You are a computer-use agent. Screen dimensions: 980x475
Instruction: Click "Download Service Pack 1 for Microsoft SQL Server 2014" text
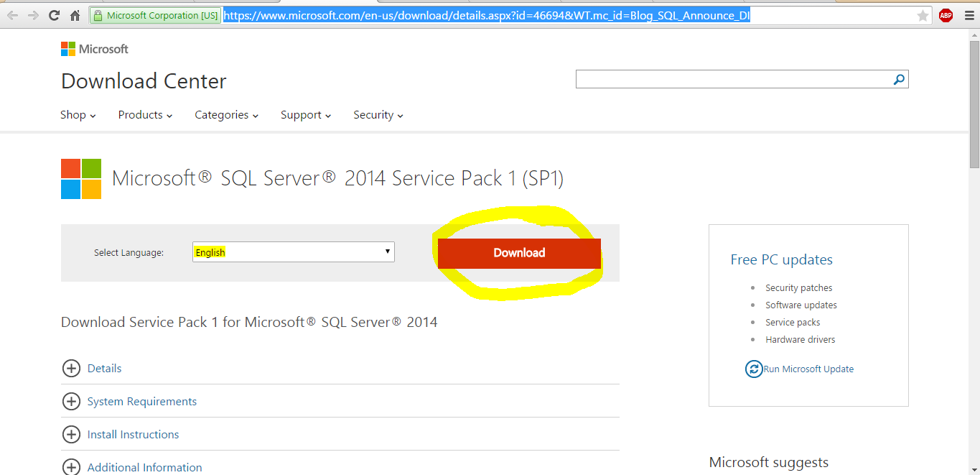click(x=249, y=322)
